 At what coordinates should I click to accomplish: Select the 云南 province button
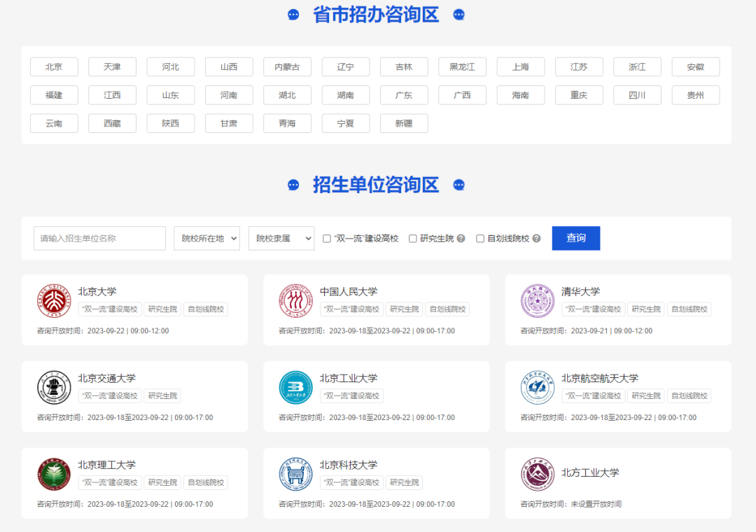[54, 123]
